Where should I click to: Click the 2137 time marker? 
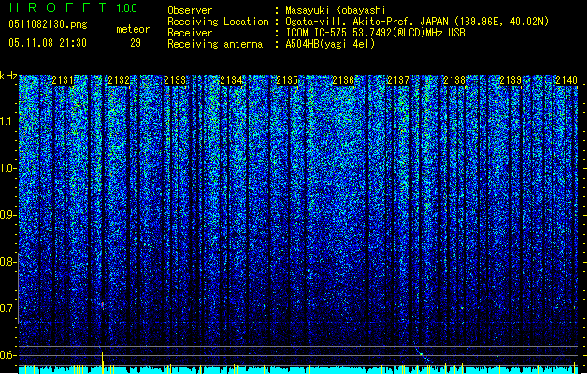click(398, 80)
